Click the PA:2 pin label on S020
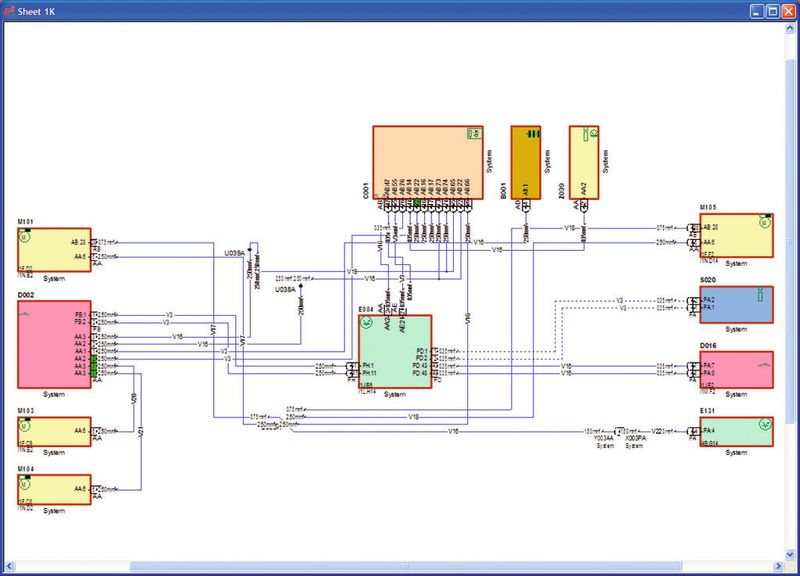Screen dimensions: 800x576 (709, 300)
